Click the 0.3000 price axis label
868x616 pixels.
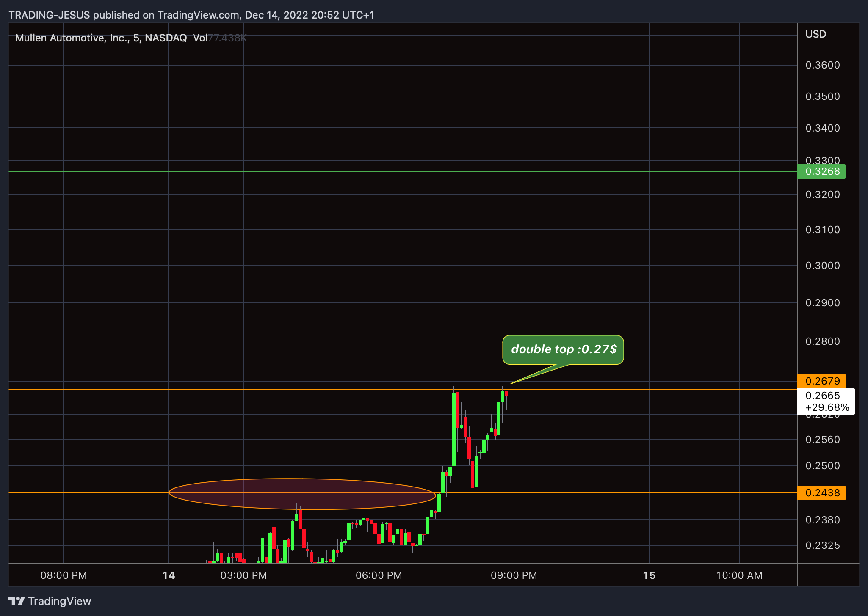click(823, 266)
